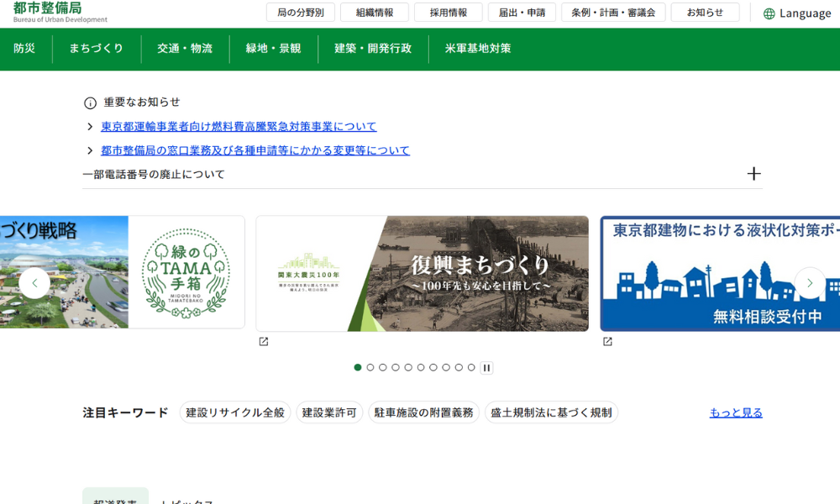Click carousel previous arrow button
The width and height of the screenshot is (840, 504).
(x=34, y=283)
